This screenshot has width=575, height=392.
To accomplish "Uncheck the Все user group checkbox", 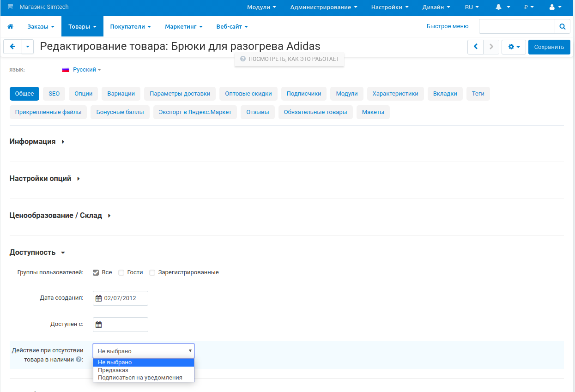I will coord(96,272).
